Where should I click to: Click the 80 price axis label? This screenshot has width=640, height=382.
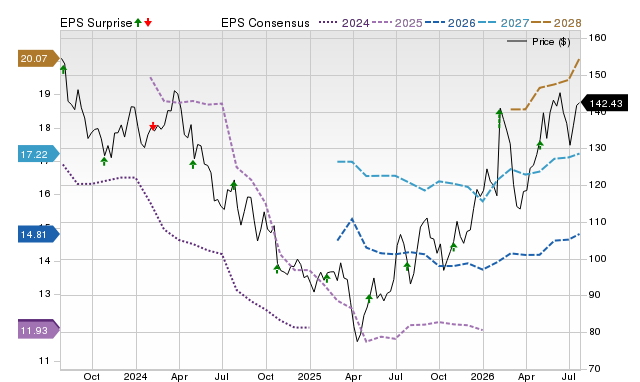click(x=594, y=331)
